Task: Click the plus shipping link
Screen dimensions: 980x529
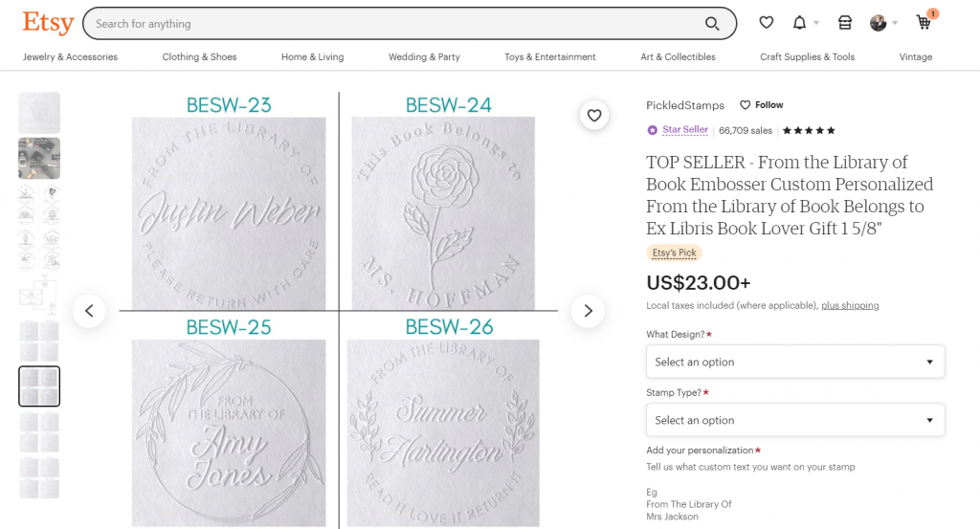Action: coord(850,306)
